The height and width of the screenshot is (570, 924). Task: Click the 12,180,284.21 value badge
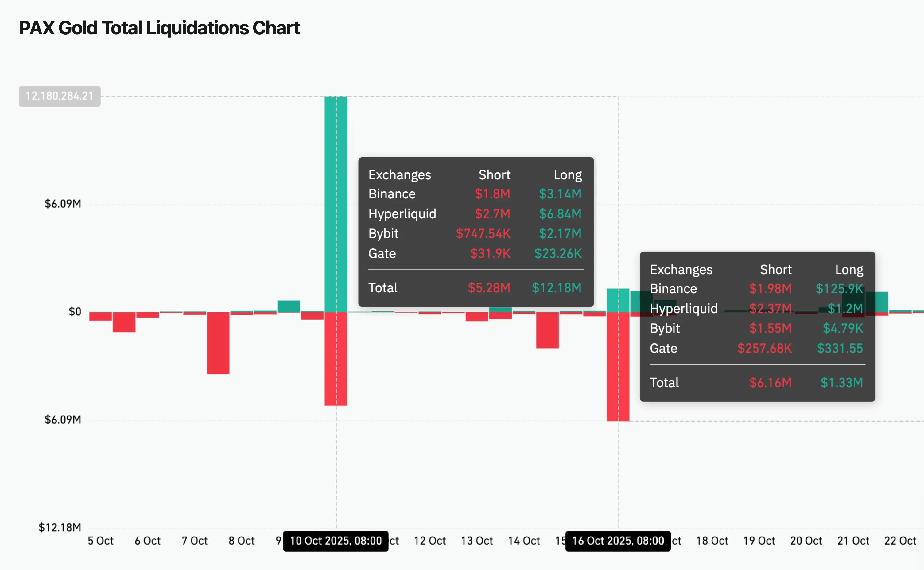[x=60, y=96]
